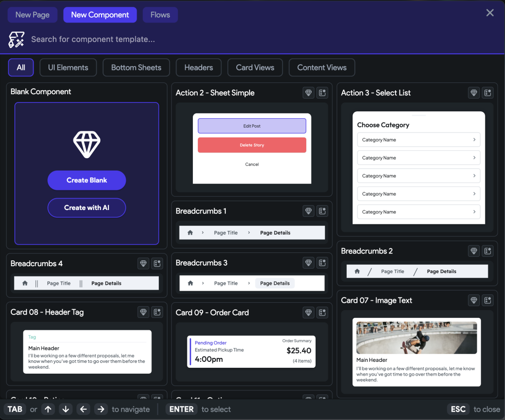Click the component variants icon on Action 3 - Select List

coord(487,93)
